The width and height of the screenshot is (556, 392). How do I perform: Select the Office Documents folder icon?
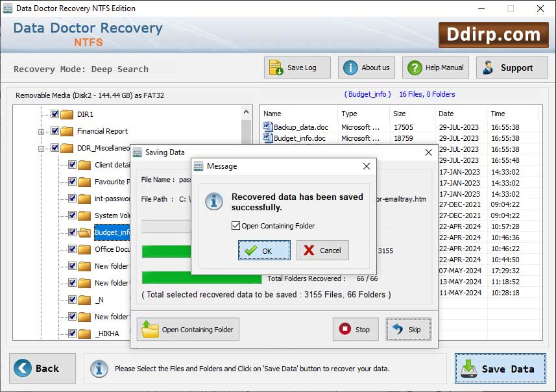coord(84,249)
